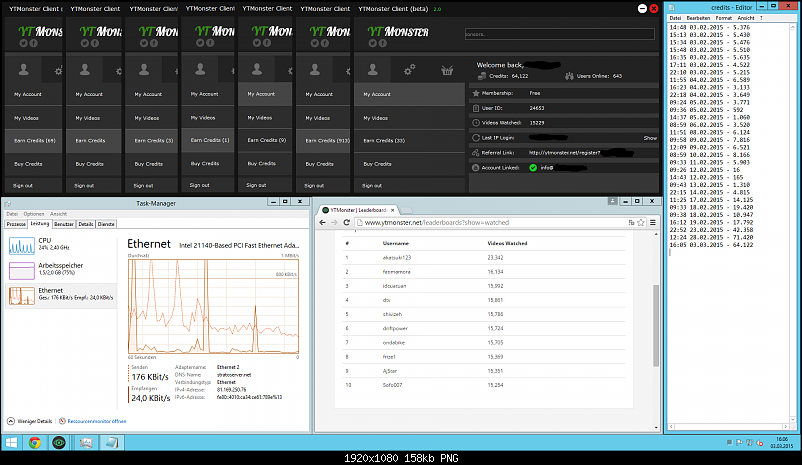Collapse Task-Manager with Weniger Details
The height and width of the screenshot is (465, 802).
coord(30,421)
